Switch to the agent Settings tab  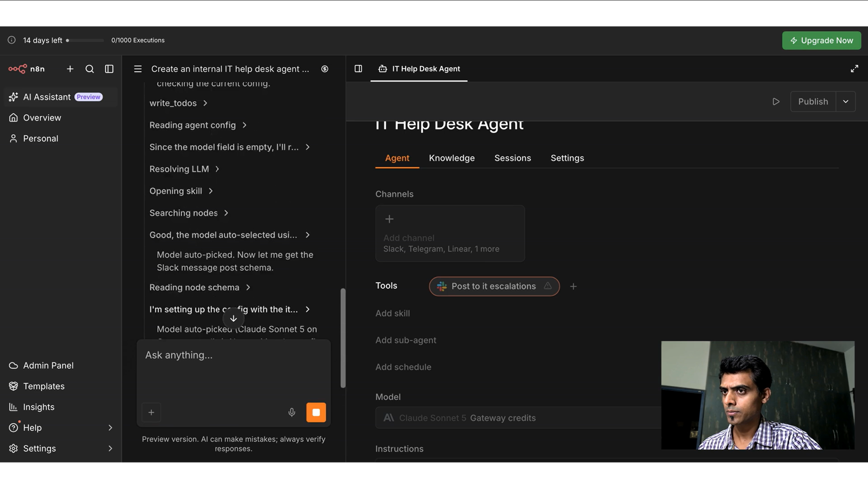[x=567, y=158]
